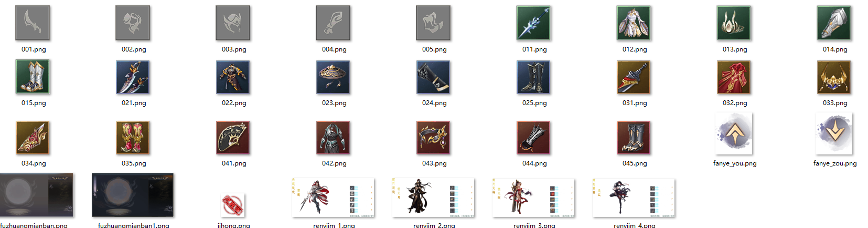The image size is (868, 228).
Task: Click the fanye_you.png up arrow image
Action: click(x=734, y=133)
